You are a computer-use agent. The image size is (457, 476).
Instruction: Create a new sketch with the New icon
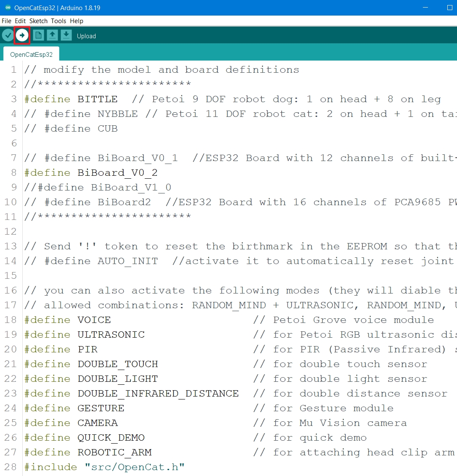tap(38, 35)
